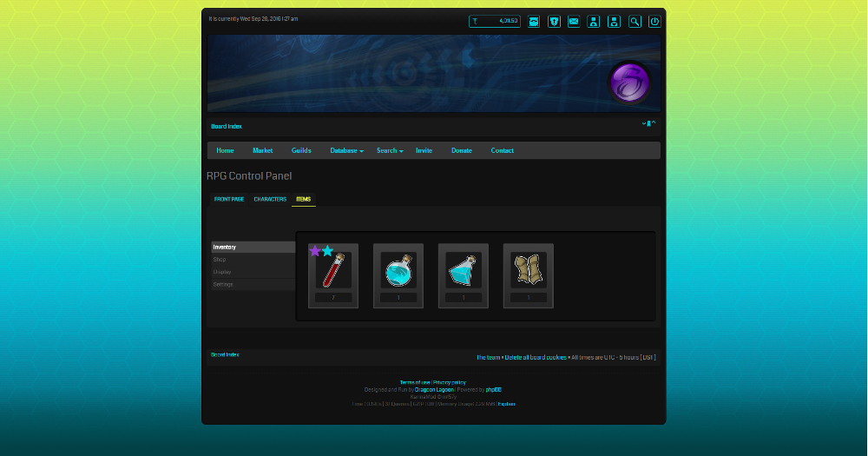
Task: Click the Board Index link in footer
Action: [225, 354]
